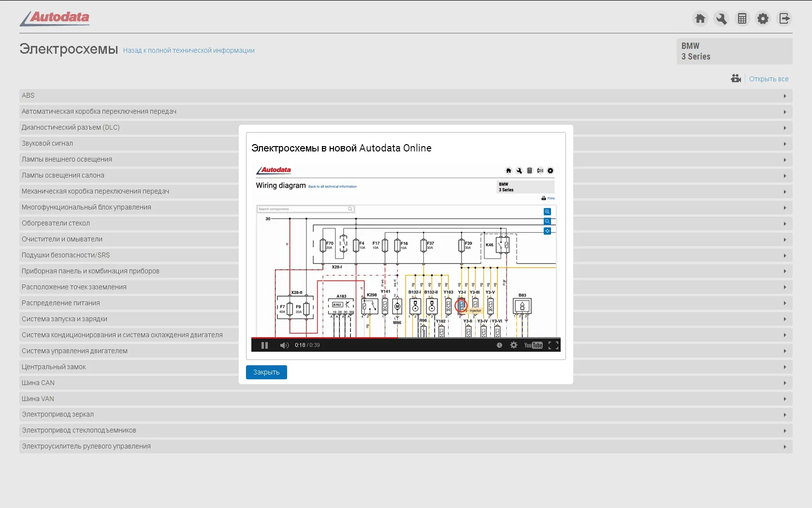Mute the video volume speaker

284,345
